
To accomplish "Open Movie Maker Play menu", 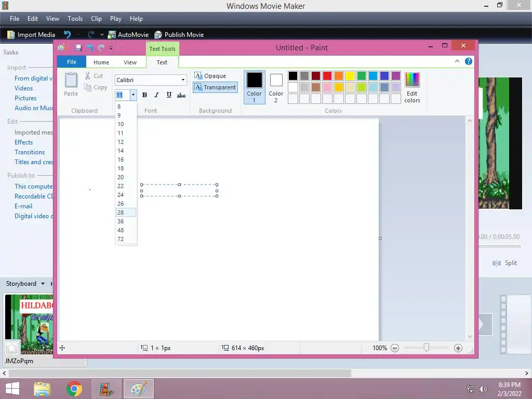I will point(116,19).
